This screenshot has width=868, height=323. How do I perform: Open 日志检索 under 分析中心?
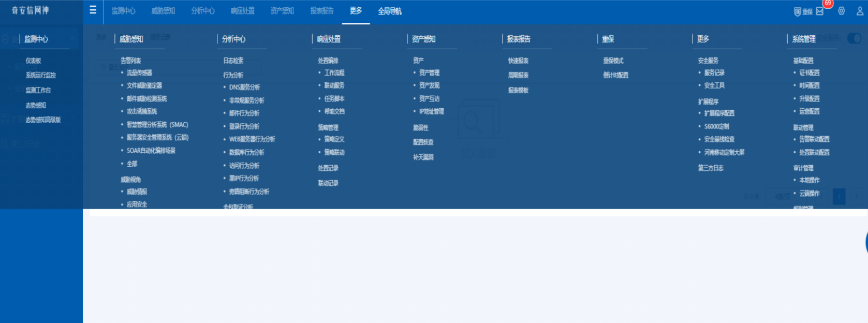[x=233, y=61]
